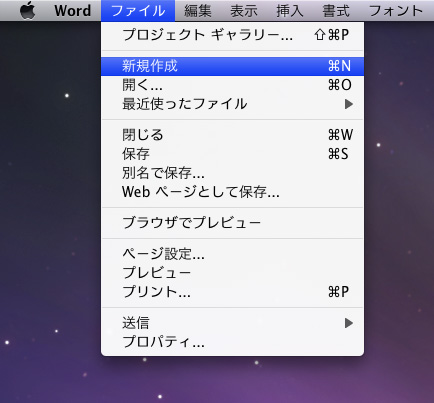Choose プロジェクト ギャラリー... menu item
The image size is (434, 403).
click(x=232, y=35)
